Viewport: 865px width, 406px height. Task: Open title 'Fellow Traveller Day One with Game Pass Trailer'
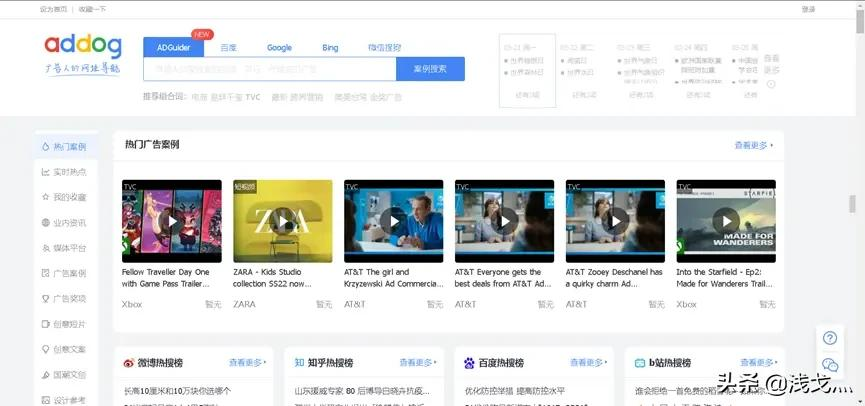(166, 278)
